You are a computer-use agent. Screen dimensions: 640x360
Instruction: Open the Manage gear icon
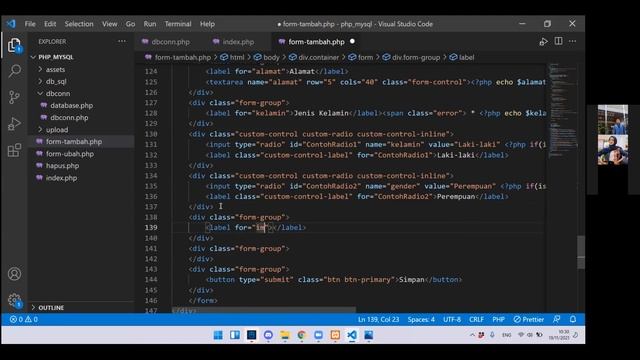[14, 300]
